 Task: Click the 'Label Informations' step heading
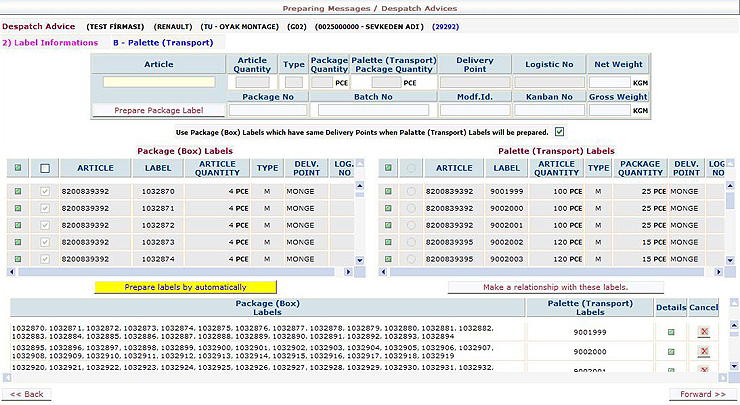pos(49,42)
